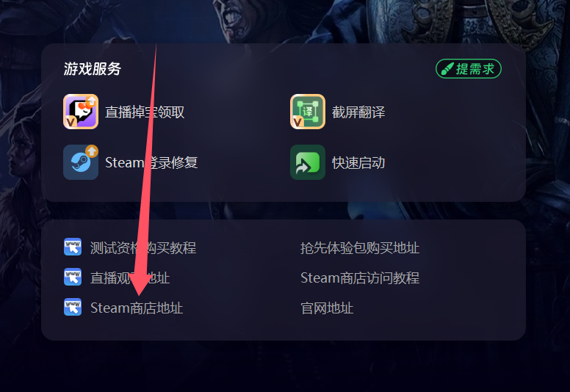
Task: Open the Steam商店地址 link
Action: pyautogui.click(x=137, y=308)
